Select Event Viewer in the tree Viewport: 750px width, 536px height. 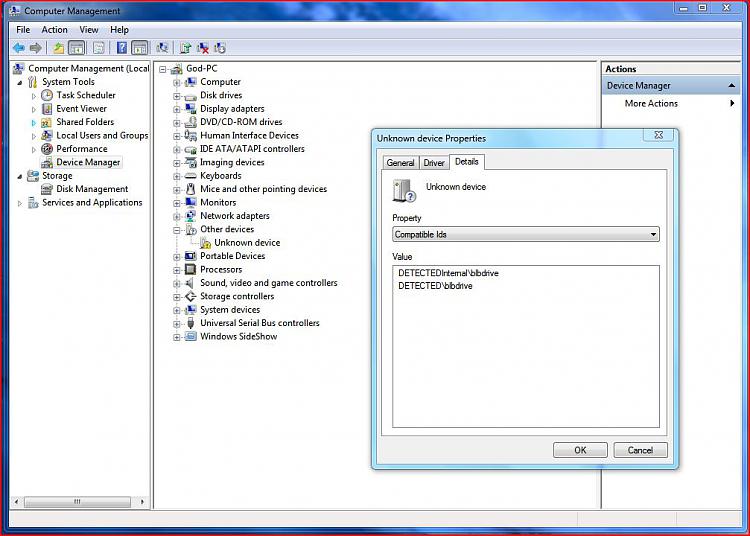click(x=81, y=109)
